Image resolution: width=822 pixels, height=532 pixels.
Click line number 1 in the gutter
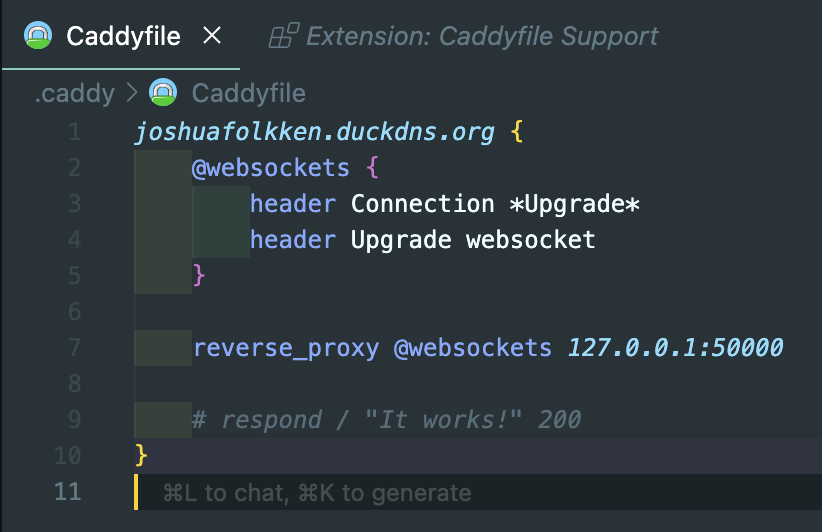pyautogui.click(x=75, y=132)
